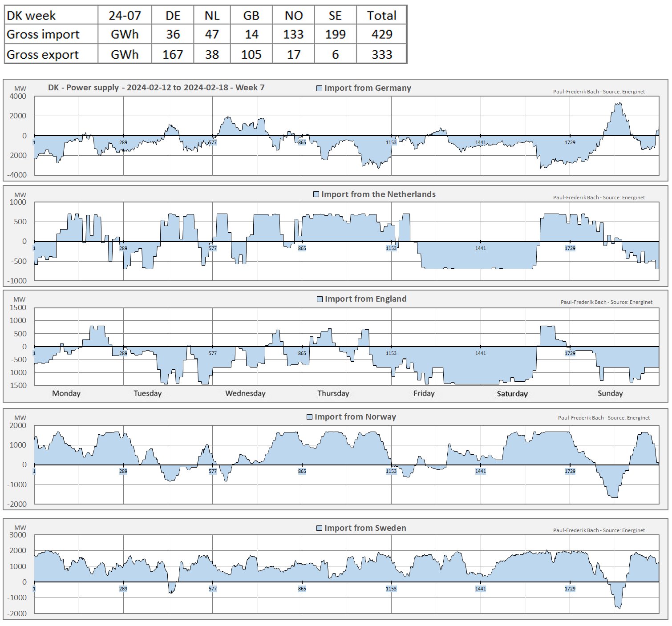672x626 pixels.
Task: Select the Thursday day label
Action: click(x=333, y=393)
